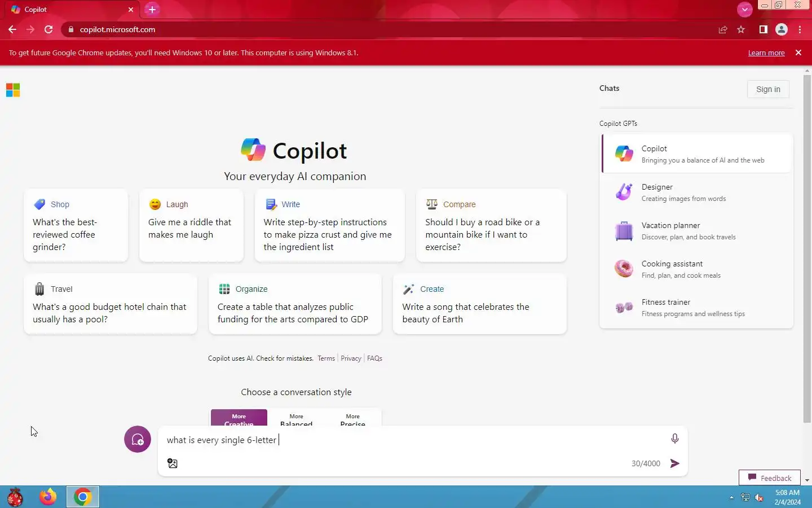Select More Balanced conversation style
Viewport: 812px width, 508px height.
[296, 418]
